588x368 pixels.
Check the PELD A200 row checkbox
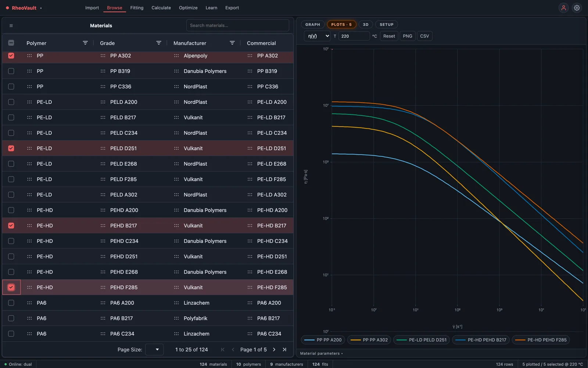[11, 102]
